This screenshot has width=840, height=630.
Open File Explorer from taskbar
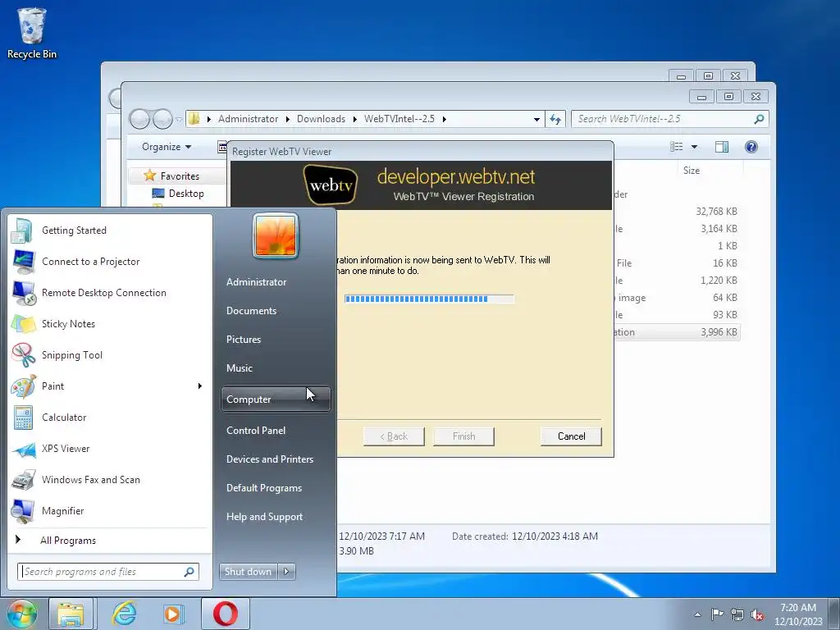71,614
